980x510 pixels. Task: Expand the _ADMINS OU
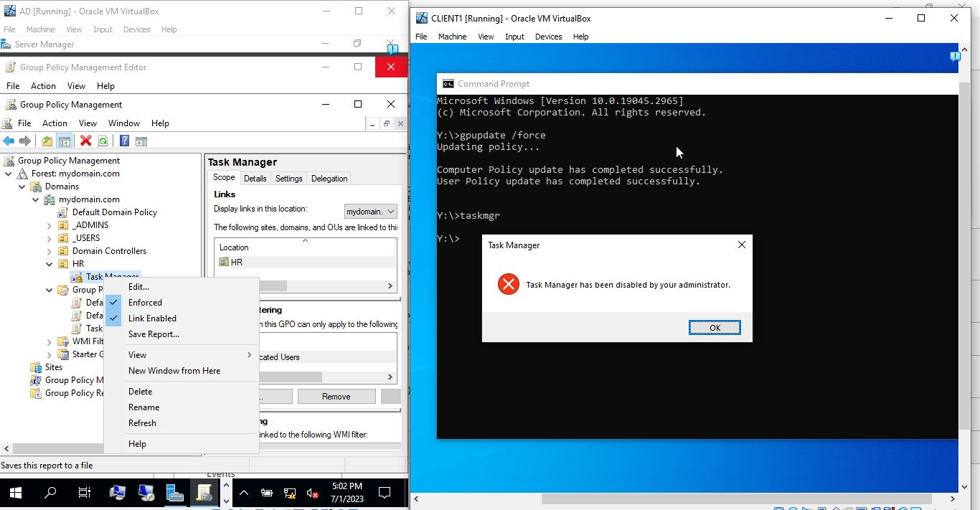[x=50, y=225]
